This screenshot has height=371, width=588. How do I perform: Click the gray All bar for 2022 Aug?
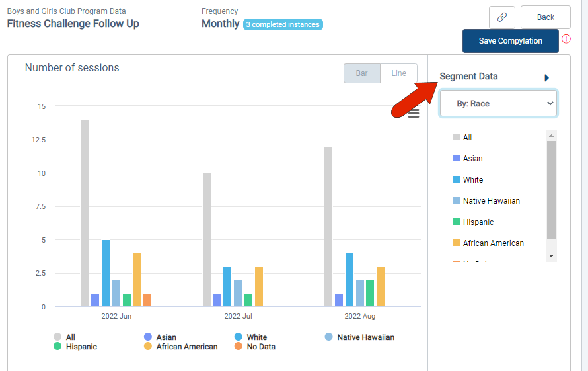328,226
